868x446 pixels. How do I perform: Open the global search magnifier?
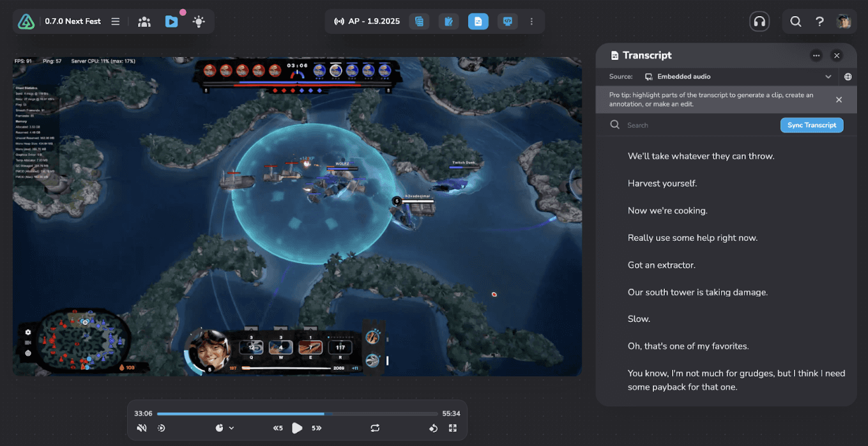[x=796, y=22]
